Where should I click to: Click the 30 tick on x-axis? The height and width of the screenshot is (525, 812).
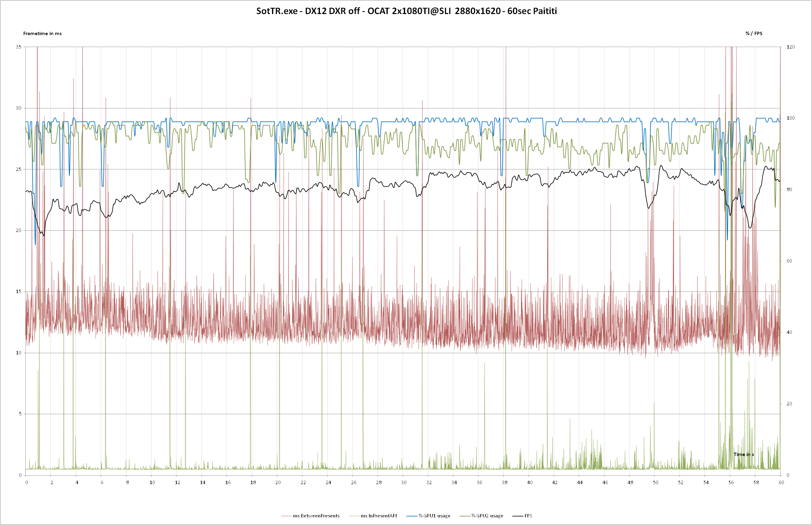coord(404,482)
